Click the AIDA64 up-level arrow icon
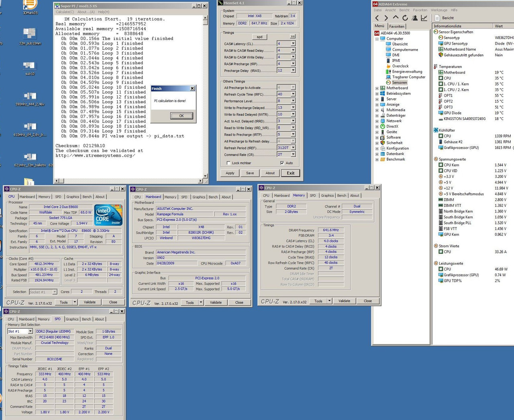 (x=396, y=18)
